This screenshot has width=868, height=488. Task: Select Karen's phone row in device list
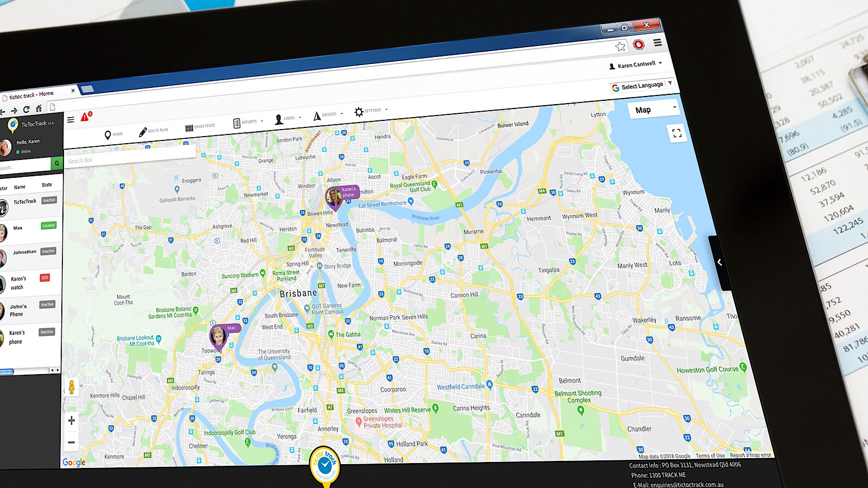30,337
